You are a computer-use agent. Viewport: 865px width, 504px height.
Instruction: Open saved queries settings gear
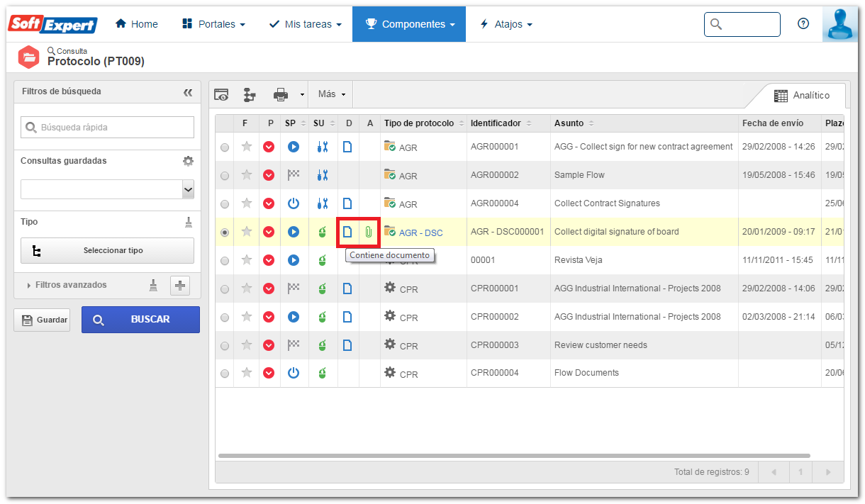click(188, 161)
